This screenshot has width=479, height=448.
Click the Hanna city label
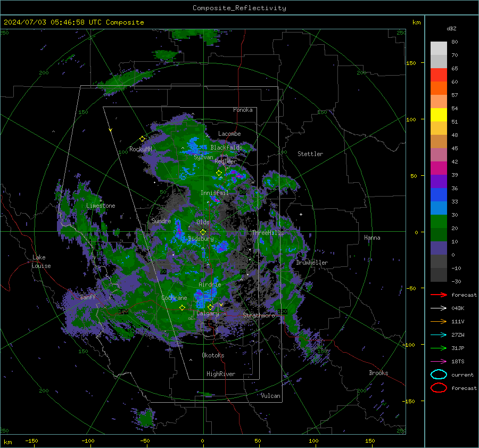tap(372, 237)
